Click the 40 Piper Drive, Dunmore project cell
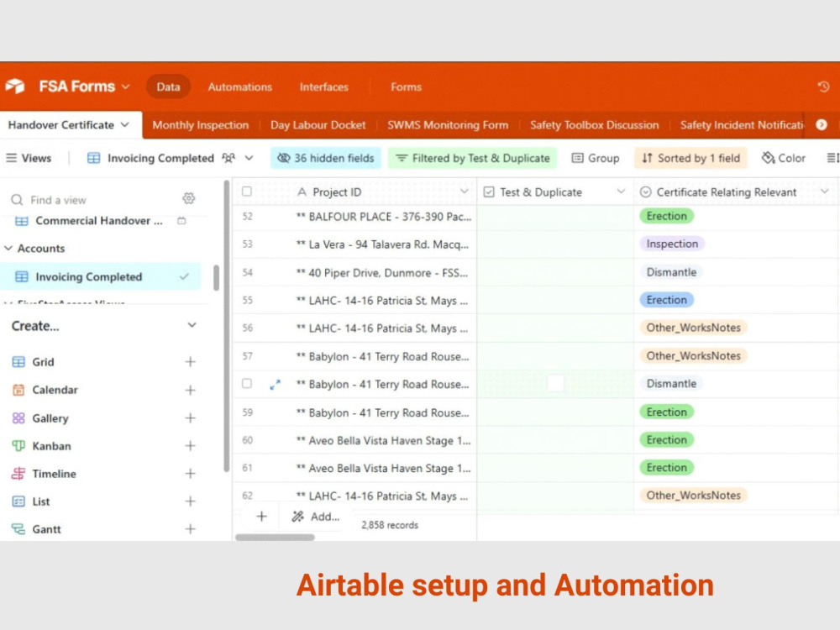This screenshot has height=630, width=840. (383, 273)
